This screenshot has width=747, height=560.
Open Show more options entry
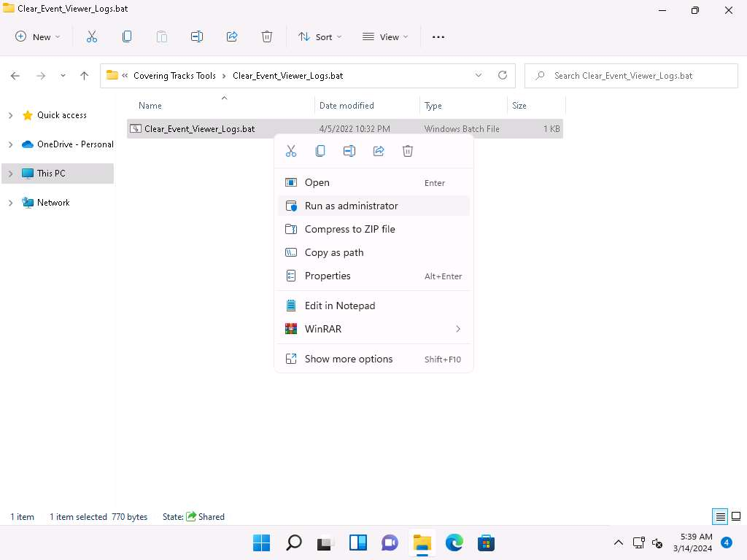(x=349, y=359)
